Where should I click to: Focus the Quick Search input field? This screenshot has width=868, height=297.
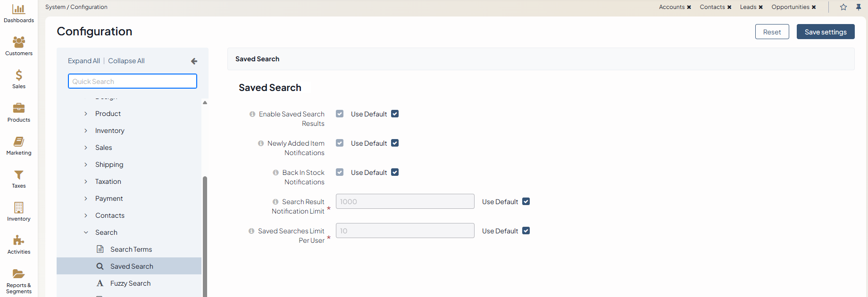click(x=133, y=81)
